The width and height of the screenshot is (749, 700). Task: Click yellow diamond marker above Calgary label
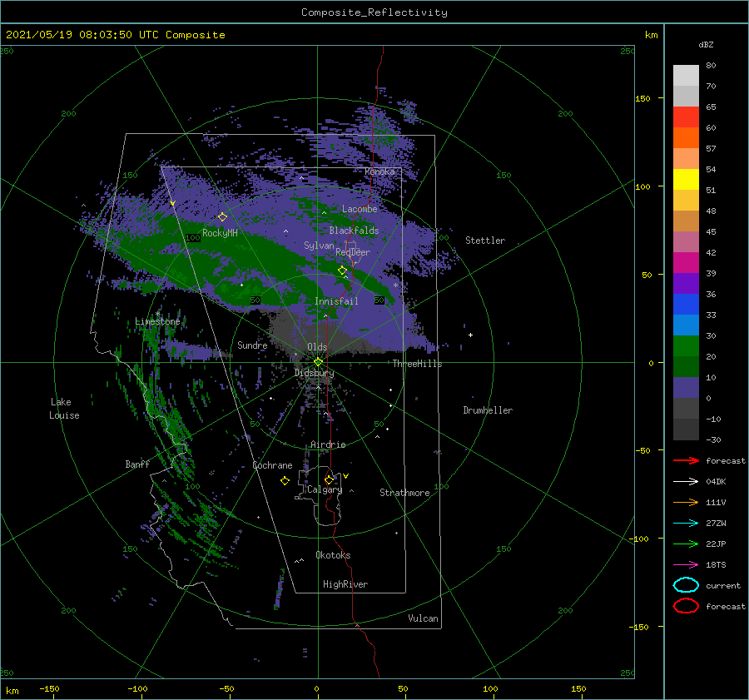[x=329, y=479]
